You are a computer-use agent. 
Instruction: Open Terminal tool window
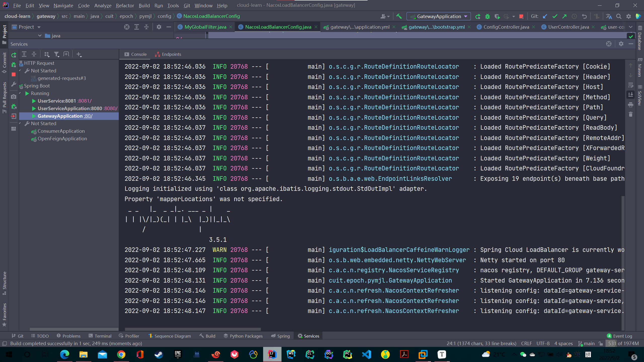100,336
